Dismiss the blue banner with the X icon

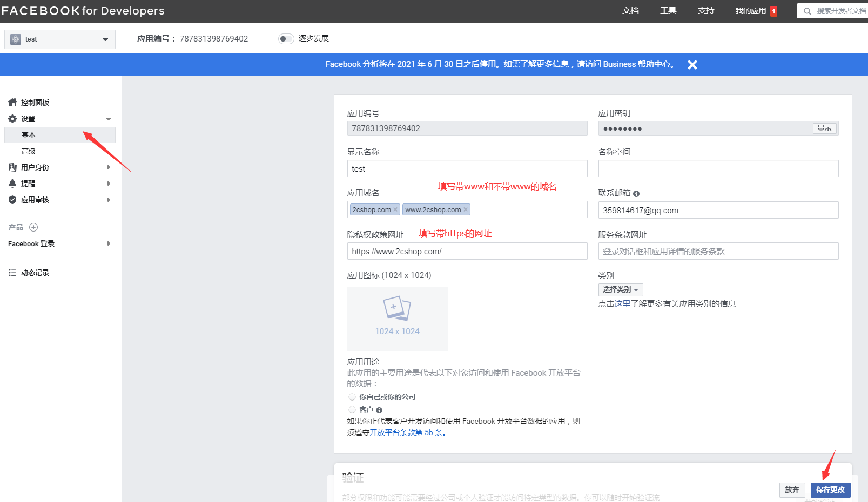click(x=692, y=65)
